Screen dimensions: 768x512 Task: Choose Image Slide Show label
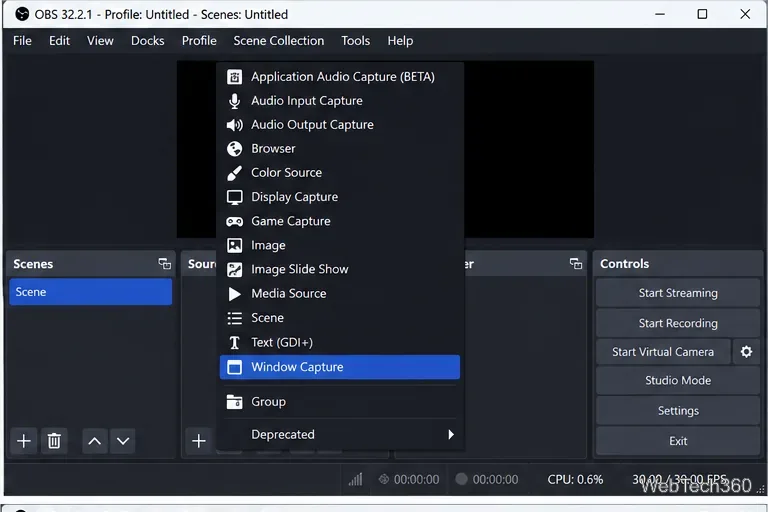click(x=299, y=269)
